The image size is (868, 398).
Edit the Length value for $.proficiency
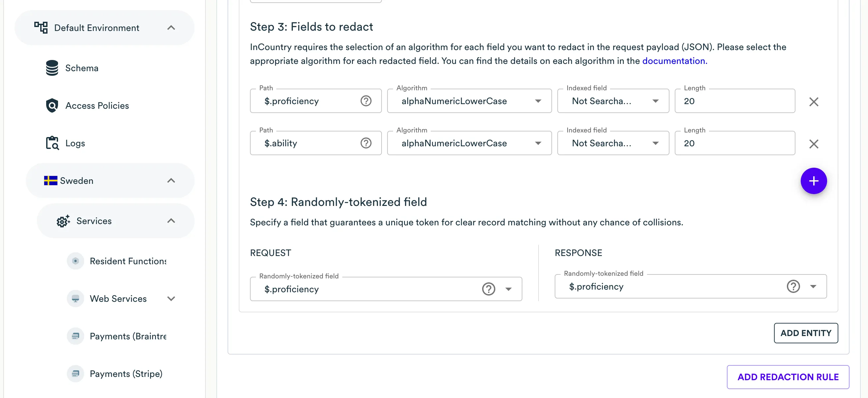(x=734, y=101)
